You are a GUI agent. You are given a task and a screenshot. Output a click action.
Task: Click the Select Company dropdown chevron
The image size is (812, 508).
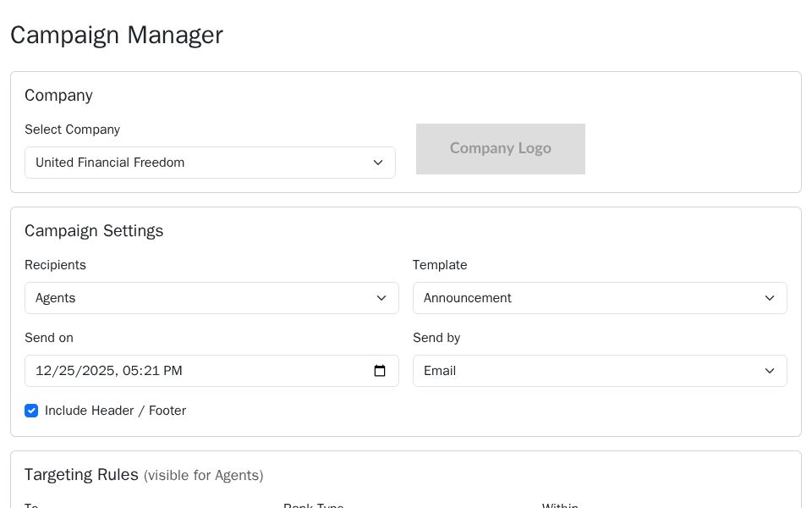378,163
